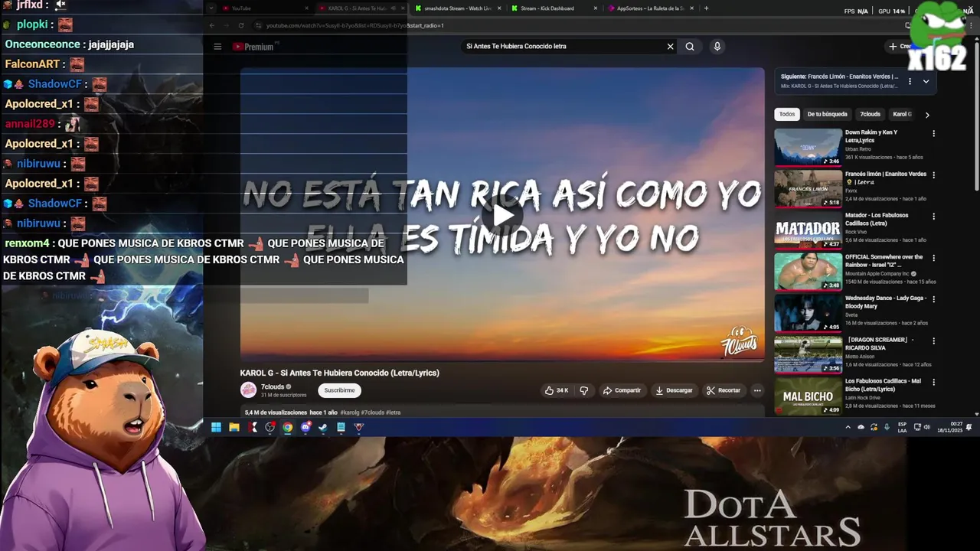Screen dimensions: 980x551
Task: Open Discord from taskbar
Action: point(305,427)
